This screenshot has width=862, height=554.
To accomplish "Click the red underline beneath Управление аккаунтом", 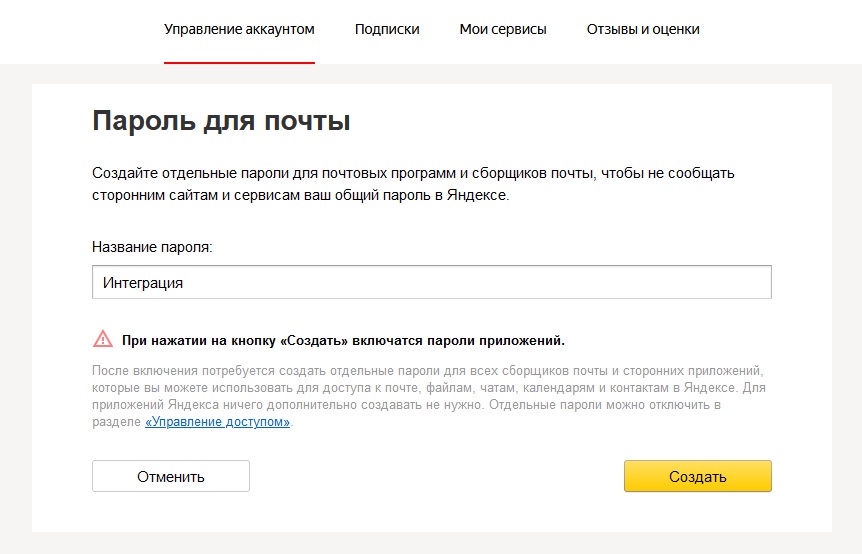I will (239, 63).
